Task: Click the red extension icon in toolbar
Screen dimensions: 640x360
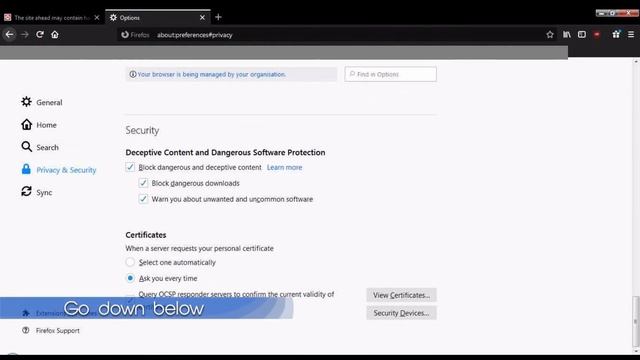Action: coord(597,35)
